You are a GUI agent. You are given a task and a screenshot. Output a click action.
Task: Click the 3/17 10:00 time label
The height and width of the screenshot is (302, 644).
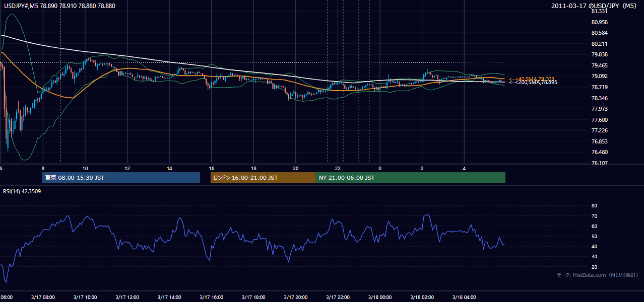coord(85,297)
